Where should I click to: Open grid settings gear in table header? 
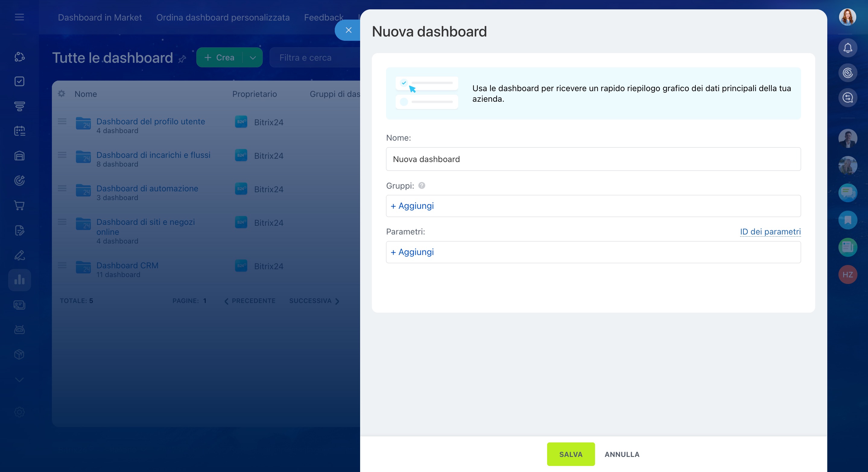click(61, 94)
